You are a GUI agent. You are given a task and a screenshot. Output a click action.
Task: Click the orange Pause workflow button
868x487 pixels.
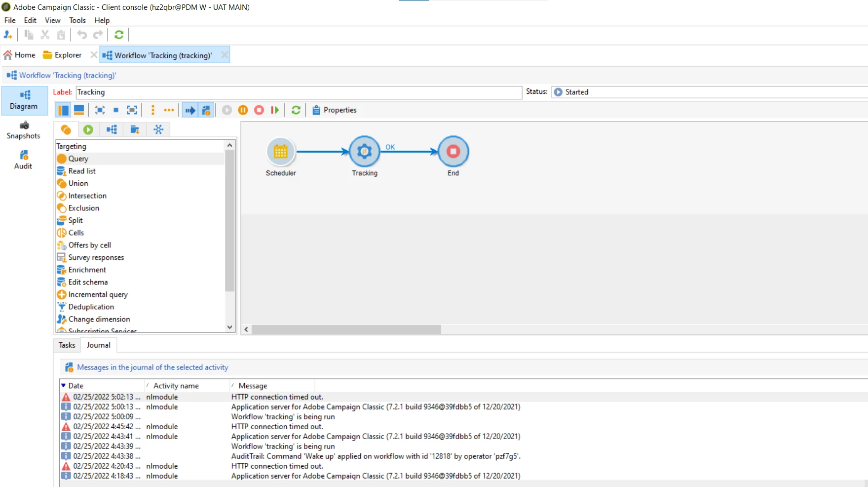pyautogui.click(x=243, y=110)
